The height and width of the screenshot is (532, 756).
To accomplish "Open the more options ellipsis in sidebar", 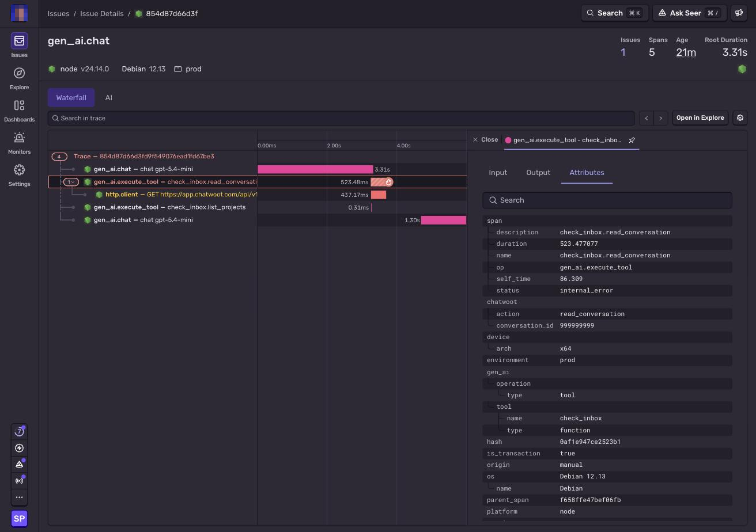I will tap(19, 497).
